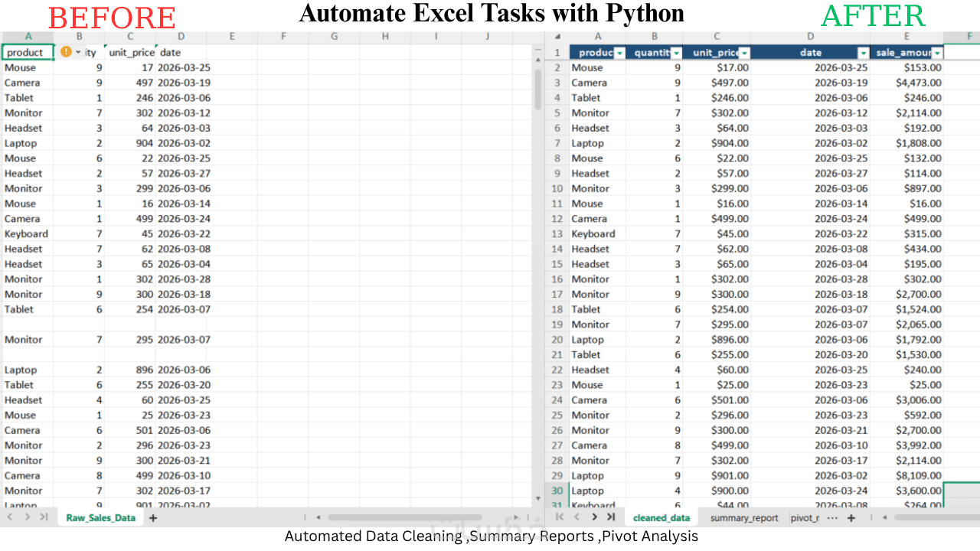
Task: Open the quantity column filter dropdown
Action: tap(676, 53)
